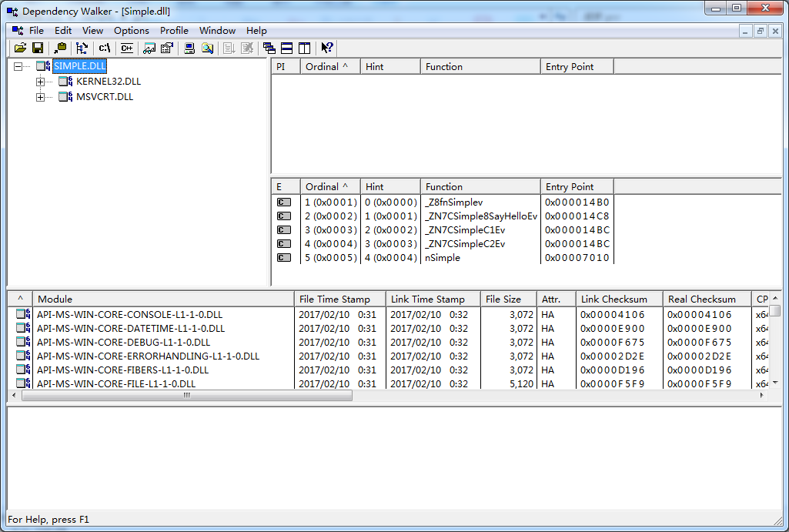Click the View Module in External Viewer icon

tap(149, 48)
